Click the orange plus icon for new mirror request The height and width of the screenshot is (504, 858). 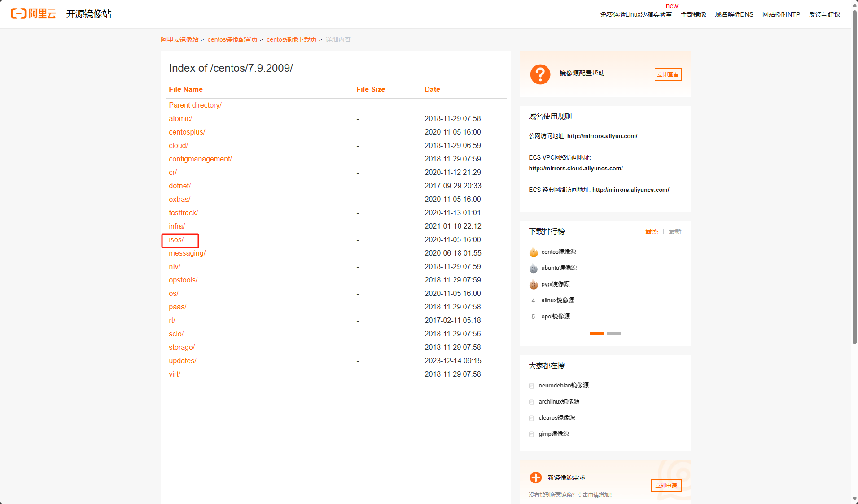536,478
